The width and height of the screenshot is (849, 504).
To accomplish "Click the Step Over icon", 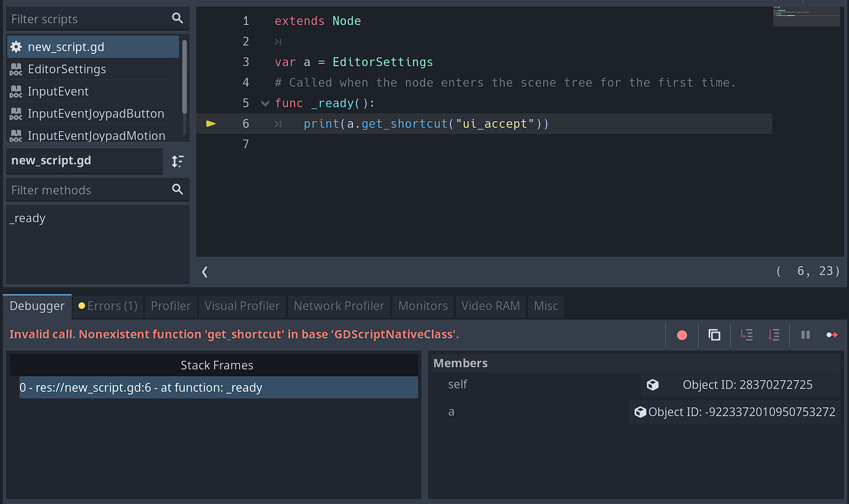I will point(774,335).
